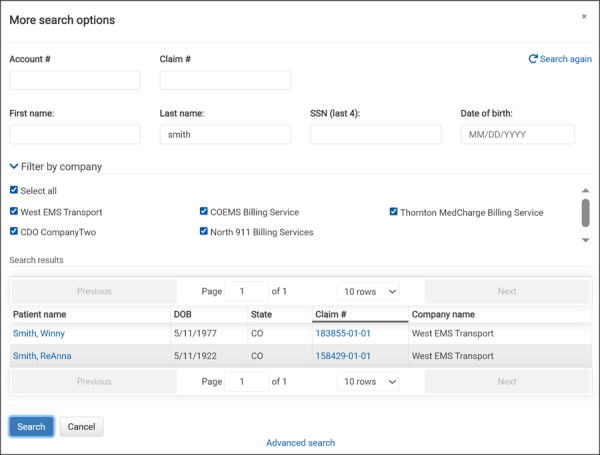The width and height of the screenshot is (600, 455).
Task: Disable Thornton MedCharge Billing Service filter
Action: [x=394, y=212]
